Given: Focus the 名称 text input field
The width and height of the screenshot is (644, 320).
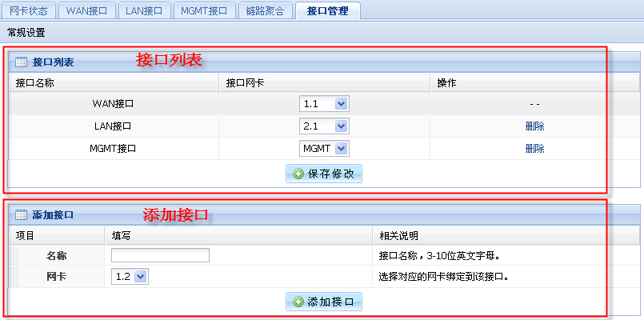Looking at the screenshot, I should pyautogui.click(x=160, y=255).
